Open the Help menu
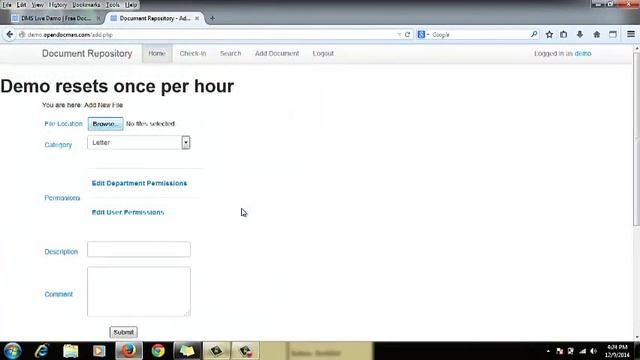The width and height of the screenshot is (640, 360). point(131,5)
